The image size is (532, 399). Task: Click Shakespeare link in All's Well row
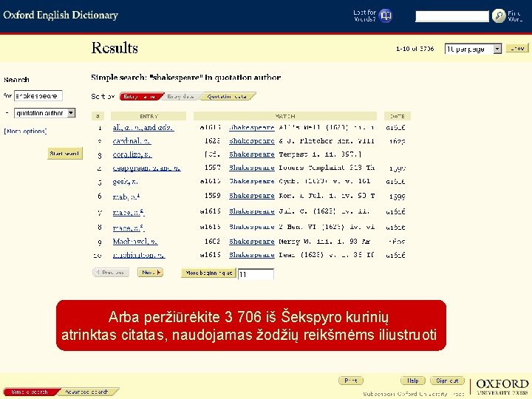(x=252, y=128)
